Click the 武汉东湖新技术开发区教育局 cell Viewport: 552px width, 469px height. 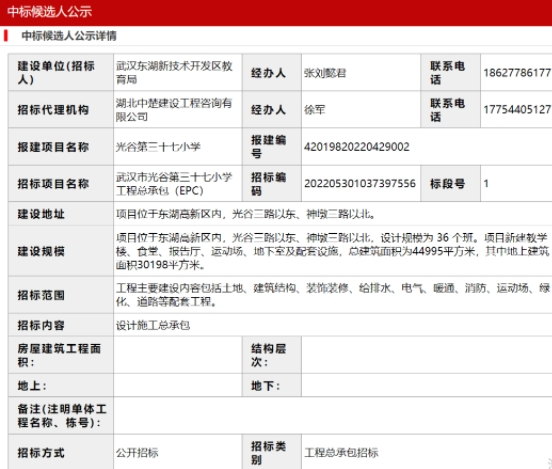pos(177,73)
